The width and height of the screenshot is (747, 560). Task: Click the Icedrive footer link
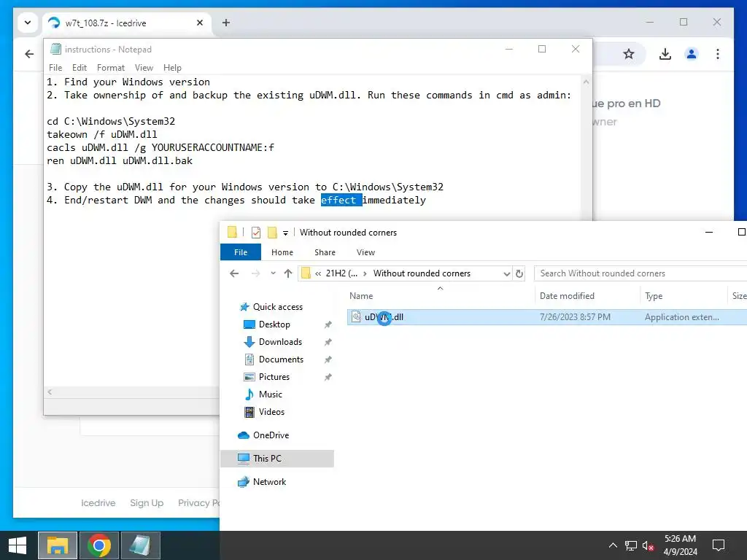click(x=98, y=503)
